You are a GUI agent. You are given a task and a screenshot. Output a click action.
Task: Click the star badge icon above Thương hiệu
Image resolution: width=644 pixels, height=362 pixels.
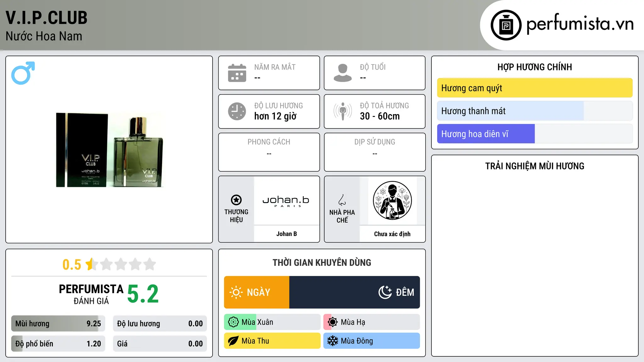pos(236,200)
